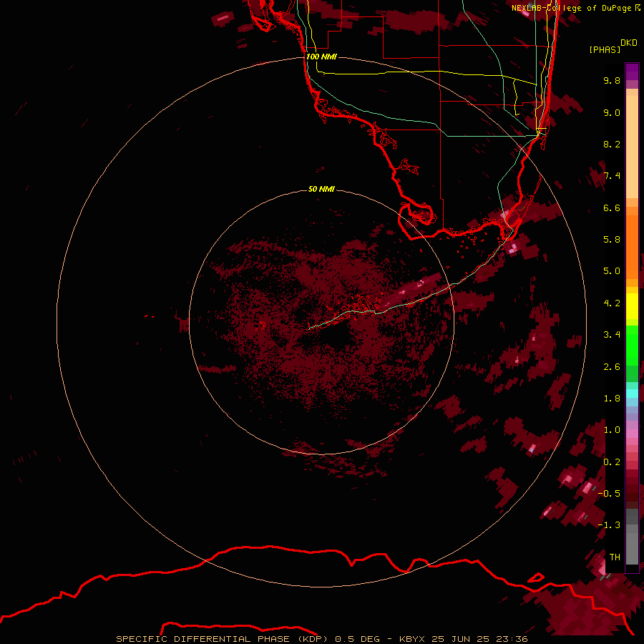The image size is (644, 644).
Task: Click the -0.5 legend value
Action: point(609,494)
